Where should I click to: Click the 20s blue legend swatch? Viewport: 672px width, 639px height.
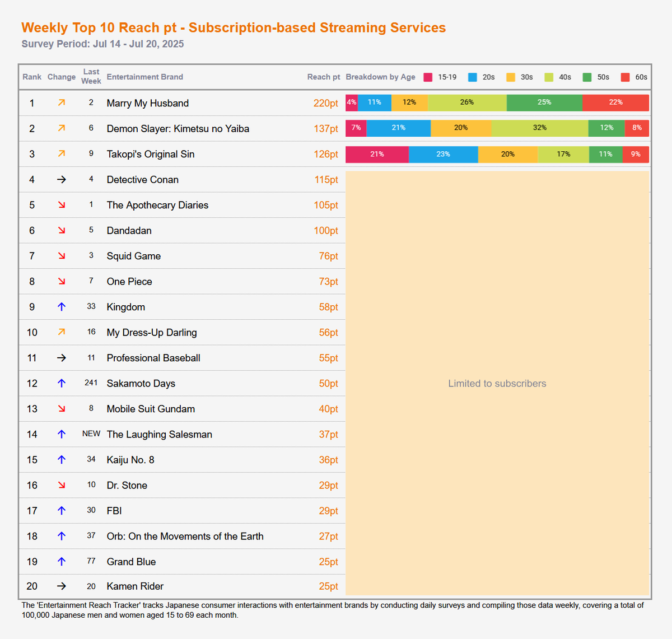click(473, 77)
